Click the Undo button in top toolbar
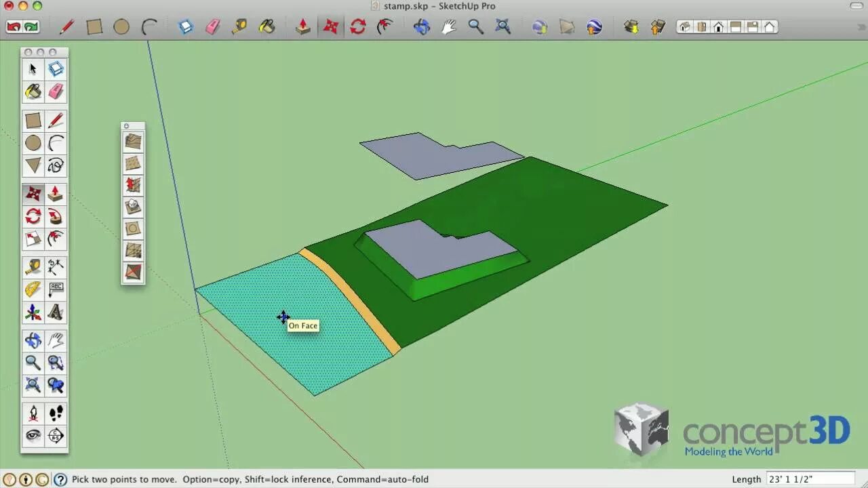This screenshot has width=868, height=488. (x=13, y=27)
